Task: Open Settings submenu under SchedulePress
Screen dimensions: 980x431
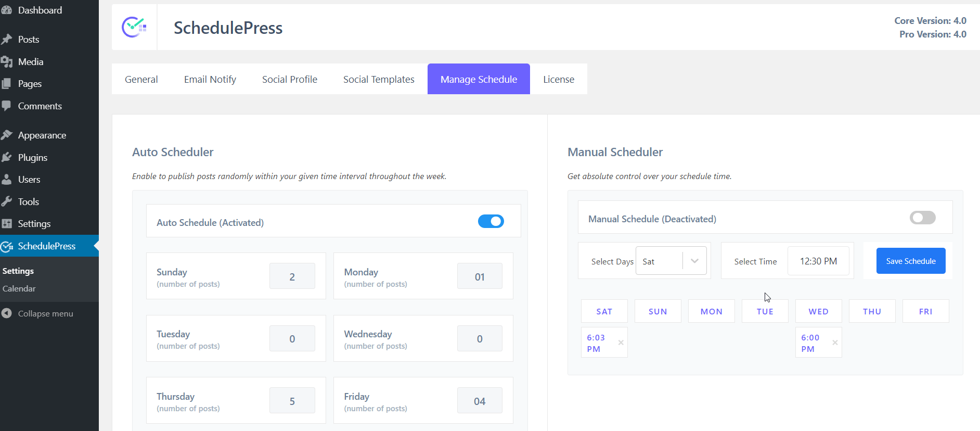Action: point(18,271)
